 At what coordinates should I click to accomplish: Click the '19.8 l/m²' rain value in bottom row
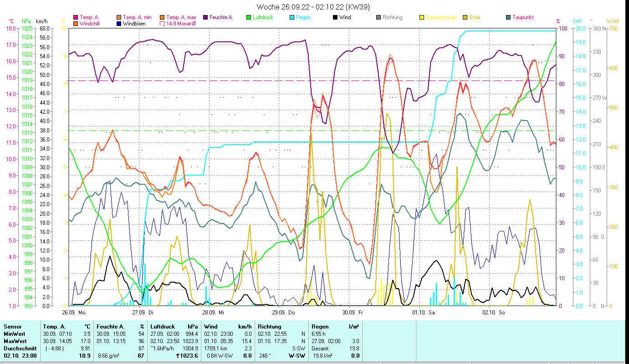click(322, 356)
